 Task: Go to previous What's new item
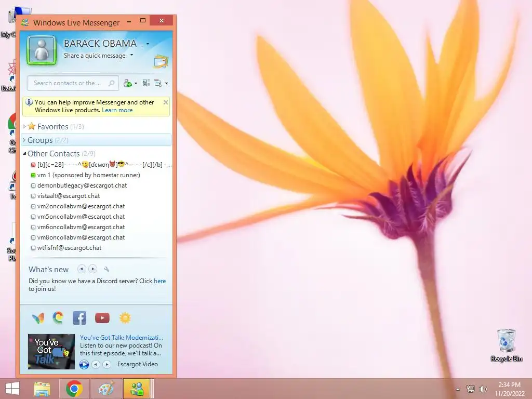[82, 269]
